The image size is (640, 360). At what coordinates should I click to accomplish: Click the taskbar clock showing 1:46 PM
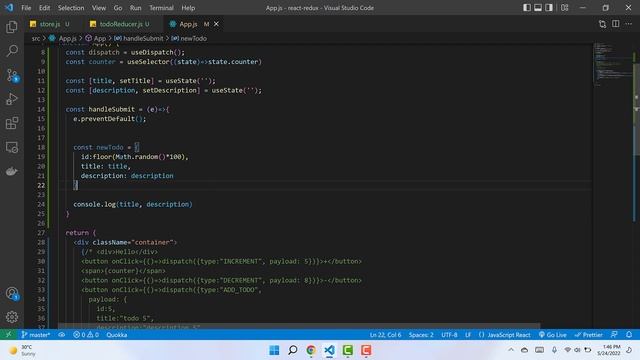click(x=608, y=350)
